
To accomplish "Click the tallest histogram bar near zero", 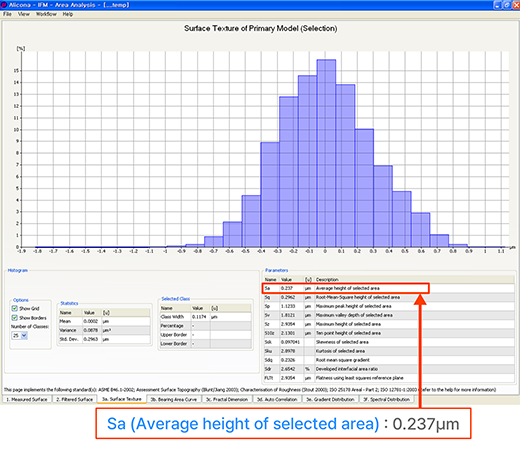I will pyautogui.click(x=326, y=153).
